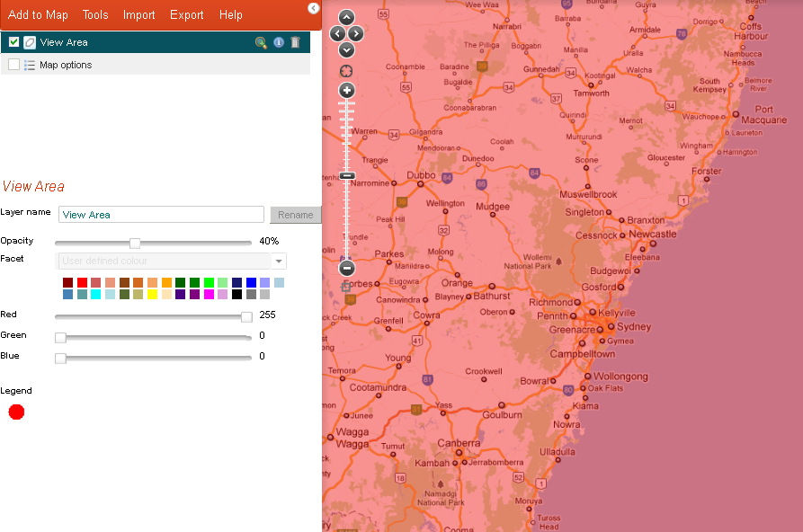Click the zoom out minus button
This screenshot has width=803, height=532.
(x=347, y=268)
